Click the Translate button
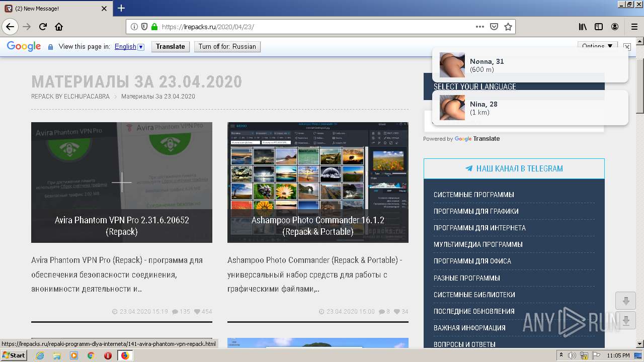Viewport: 644px width, 362px height. 171,46
